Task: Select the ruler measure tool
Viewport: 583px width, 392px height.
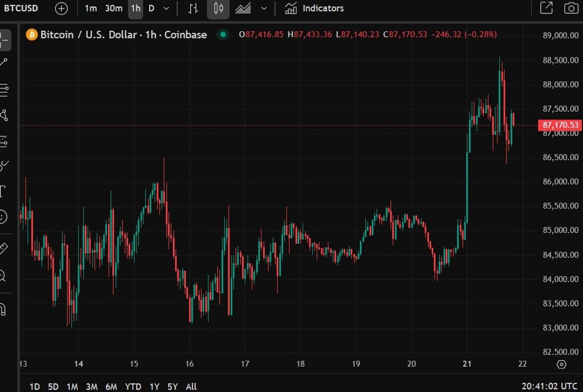Action: coord(4,248)
